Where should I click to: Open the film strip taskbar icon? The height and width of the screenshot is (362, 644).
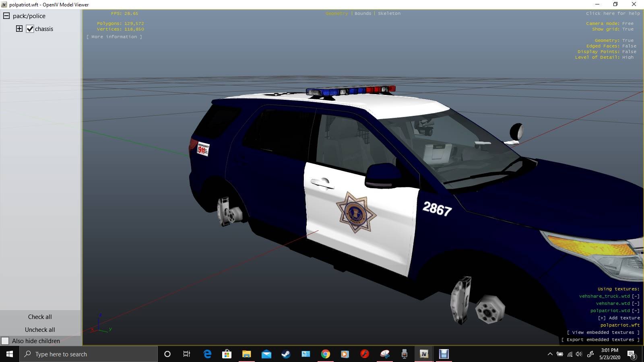pyautogui.click(x=444, y=354)
